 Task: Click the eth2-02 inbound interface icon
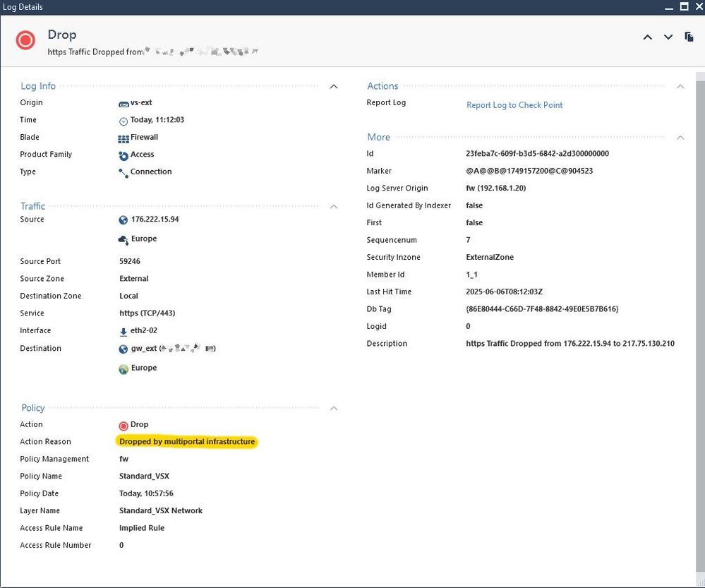point(123,332)
